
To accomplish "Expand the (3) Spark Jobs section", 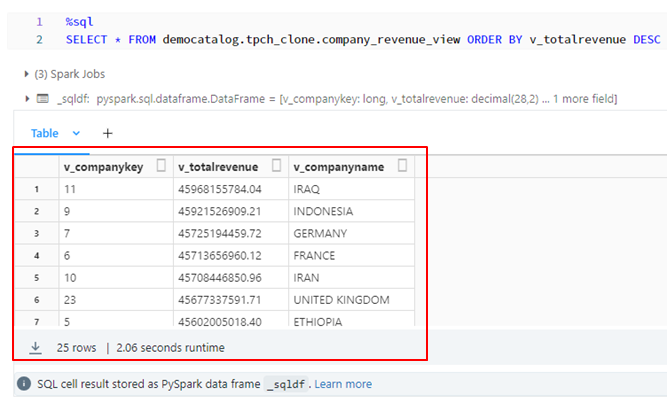I will (x=26, y=74).
